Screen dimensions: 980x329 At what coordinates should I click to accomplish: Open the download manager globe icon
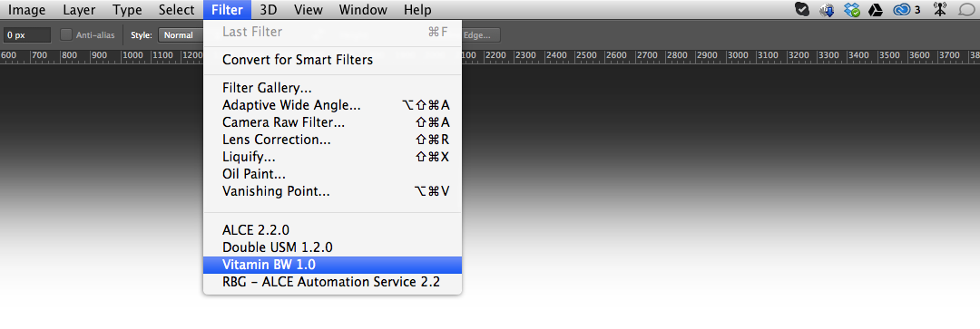tap(828, 9)
